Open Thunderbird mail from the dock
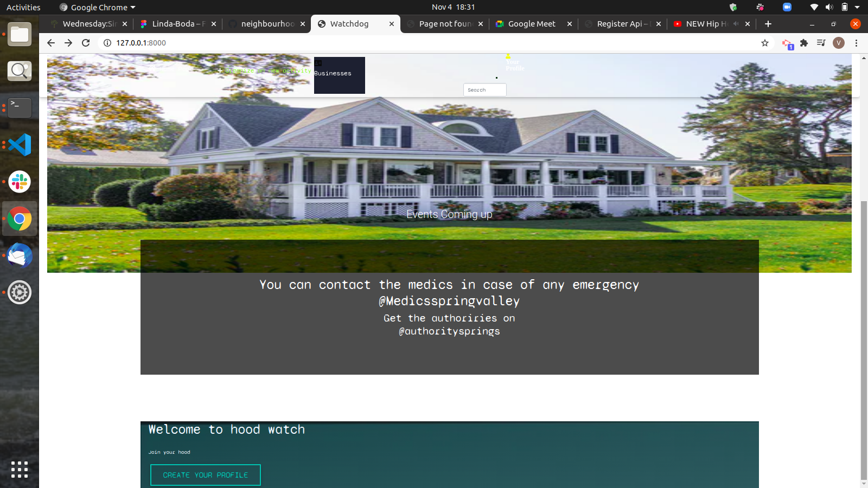The width and height of the screenshot is (868, 488). point(20,255)
